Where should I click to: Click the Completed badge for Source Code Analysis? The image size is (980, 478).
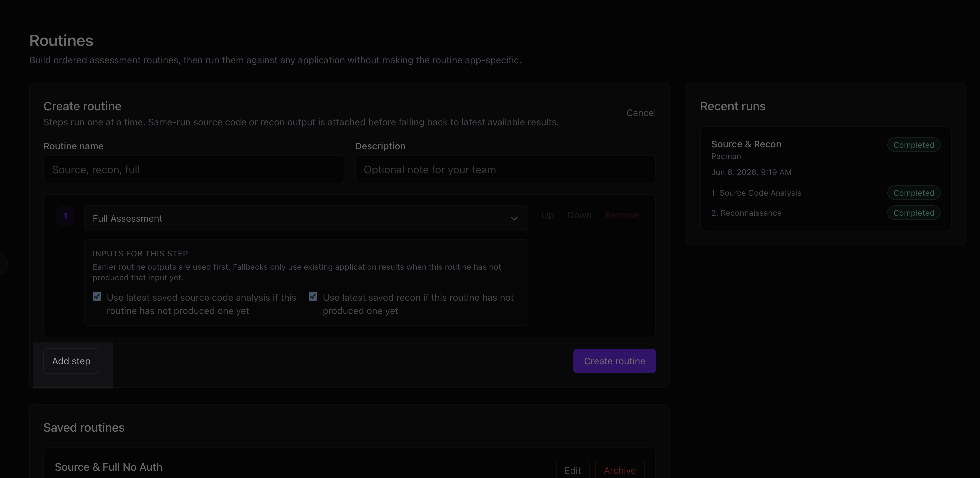913,193
